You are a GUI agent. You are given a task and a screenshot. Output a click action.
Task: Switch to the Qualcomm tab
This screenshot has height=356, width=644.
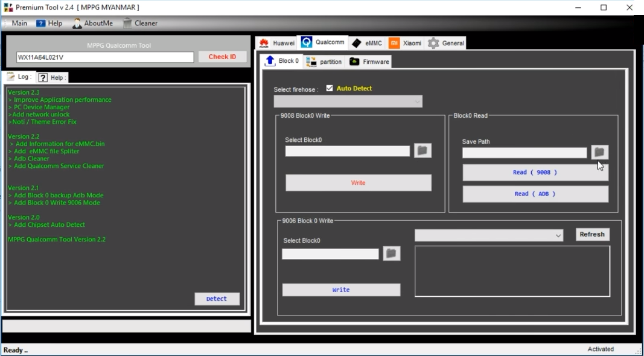[322, 42]
